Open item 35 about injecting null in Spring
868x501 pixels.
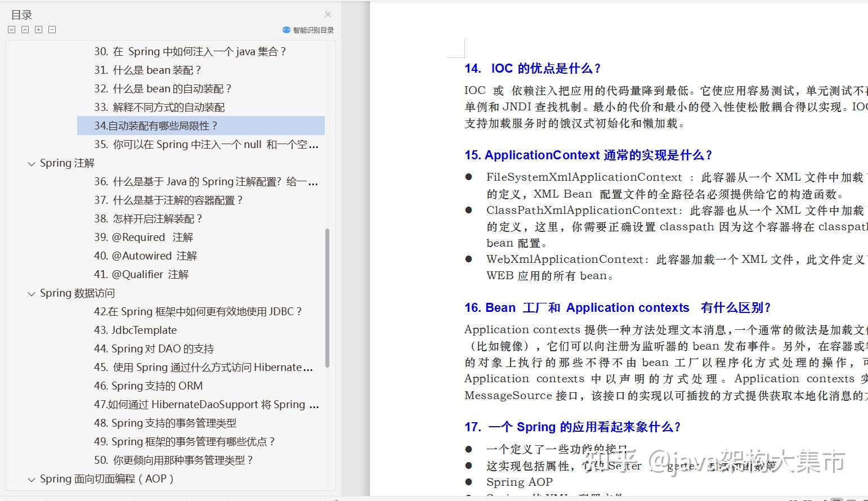[207, 145]
